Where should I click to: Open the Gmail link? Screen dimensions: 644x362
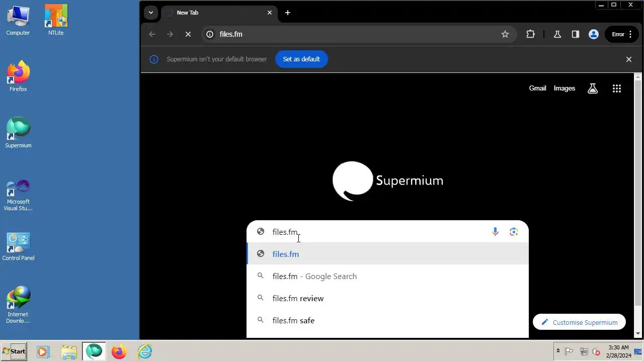(537, 88)
